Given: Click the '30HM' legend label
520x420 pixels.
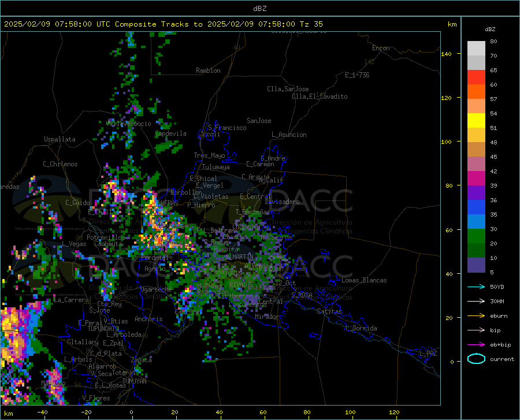Looking at the screenshot, I should tap(497, 302).
